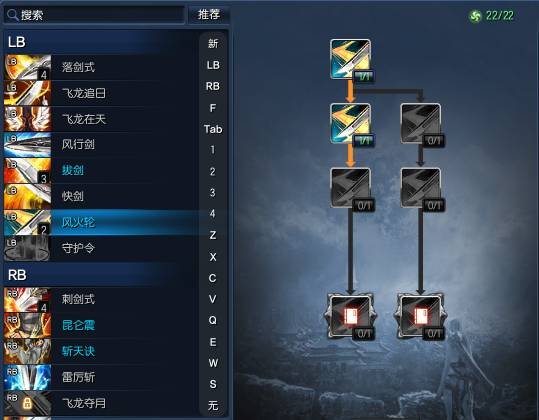539x420 pixels.
Task: Unlock the bottom-left secret book skill node
Action: 351,316
